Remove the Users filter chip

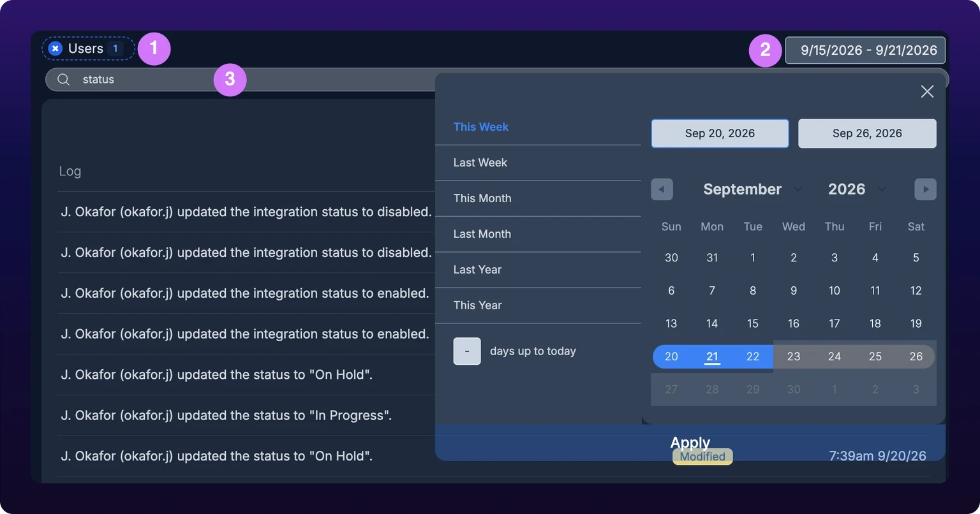pos(56,48)
